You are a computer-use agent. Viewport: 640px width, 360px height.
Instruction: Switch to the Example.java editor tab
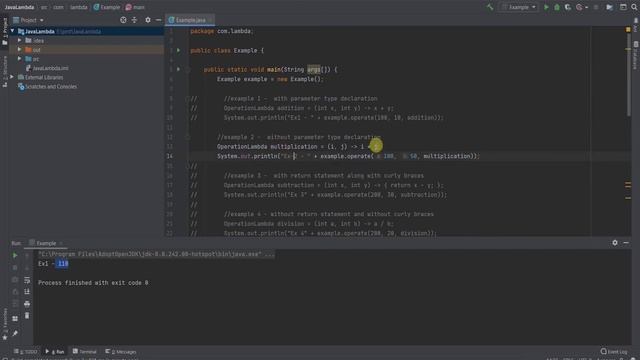[190, 20]
